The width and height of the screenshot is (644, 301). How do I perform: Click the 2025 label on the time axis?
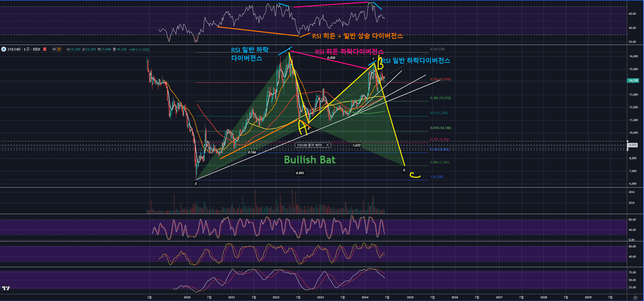(410, 297)
